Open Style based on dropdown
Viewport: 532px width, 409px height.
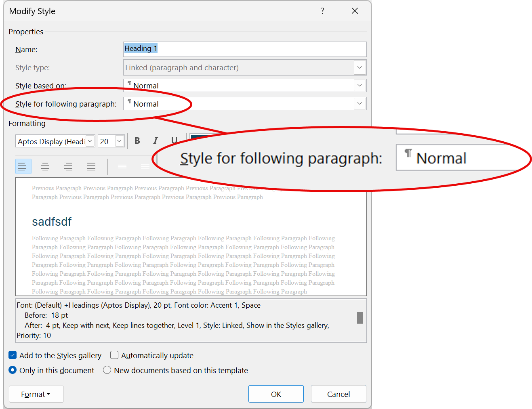tap(360, 86)
